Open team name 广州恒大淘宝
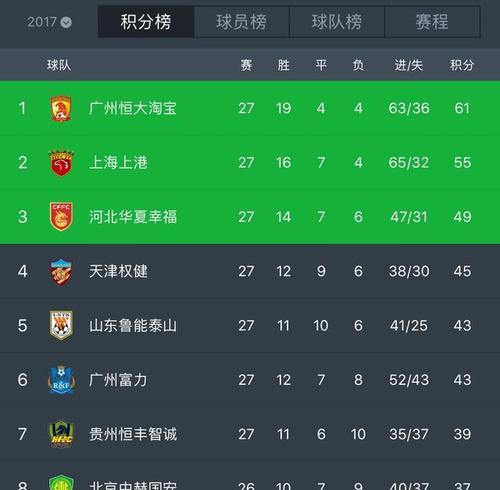Viewport: 500px width, 490px height. click(x=133, y=108)
